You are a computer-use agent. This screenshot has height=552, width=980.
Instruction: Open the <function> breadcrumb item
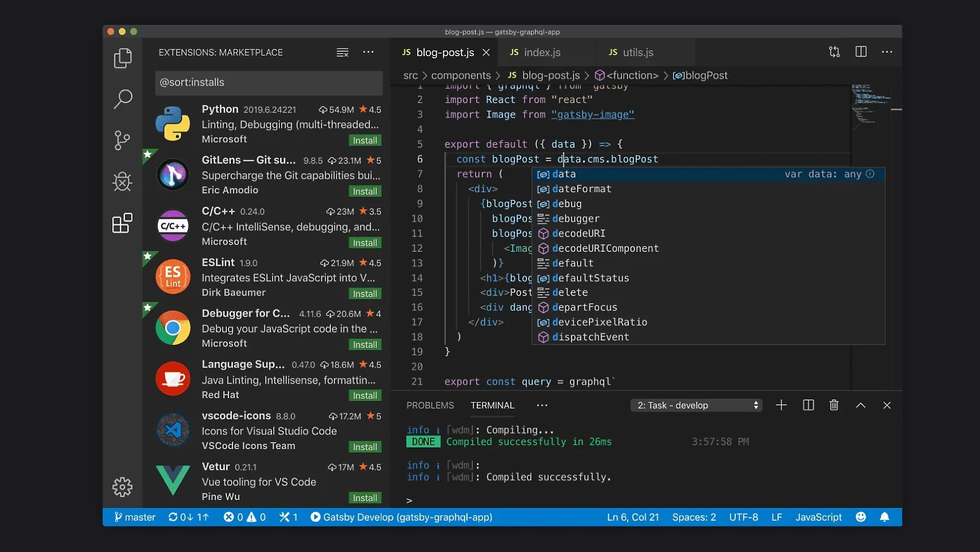pyautogui.click(x=627, y=76)
